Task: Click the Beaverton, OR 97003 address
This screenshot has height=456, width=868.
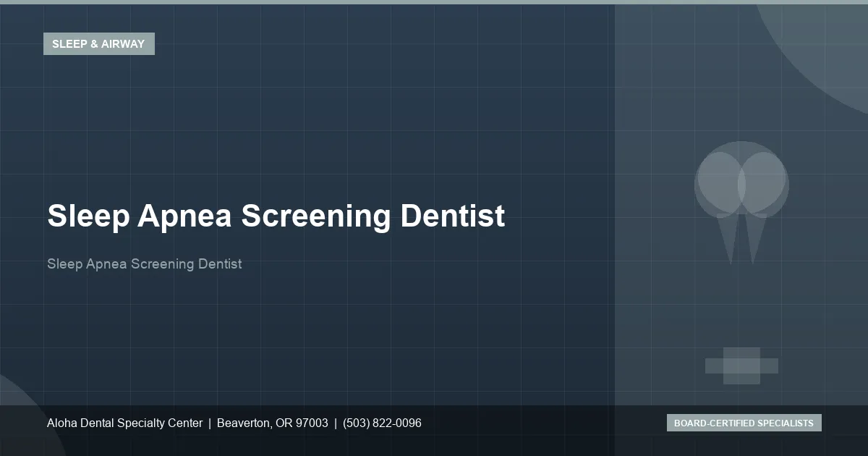Action: (x=273, y=423)
